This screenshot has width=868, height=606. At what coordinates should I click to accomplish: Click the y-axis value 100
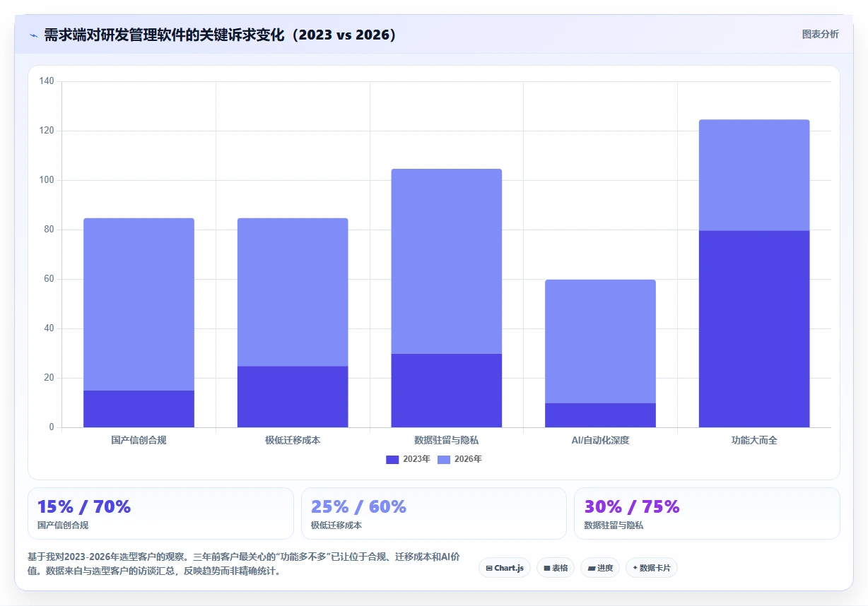47,180
